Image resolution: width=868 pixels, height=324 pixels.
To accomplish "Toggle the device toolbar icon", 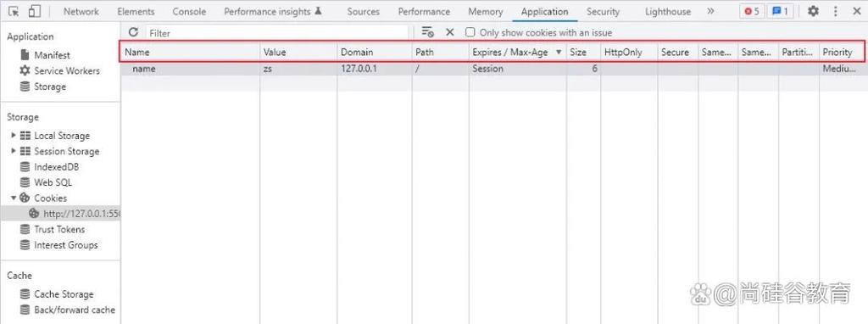I will coord(34,11).
